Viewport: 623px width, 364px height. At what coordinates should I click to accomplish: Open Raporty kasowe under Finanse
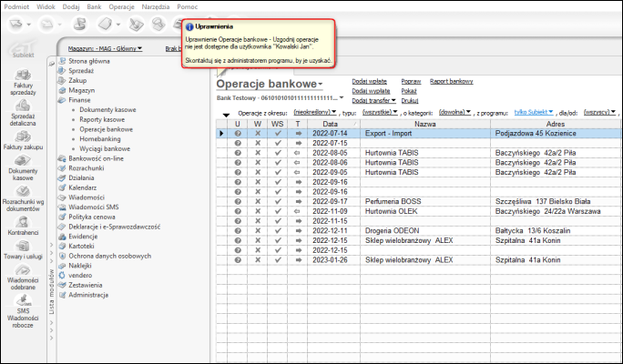102,119
